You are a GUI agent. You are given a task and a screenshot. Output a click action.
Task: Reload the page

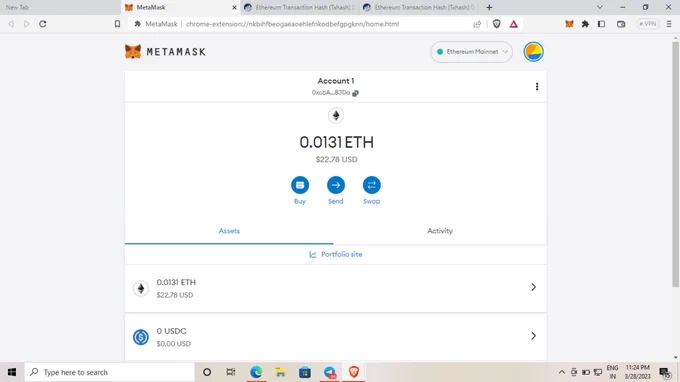point(42,24)
